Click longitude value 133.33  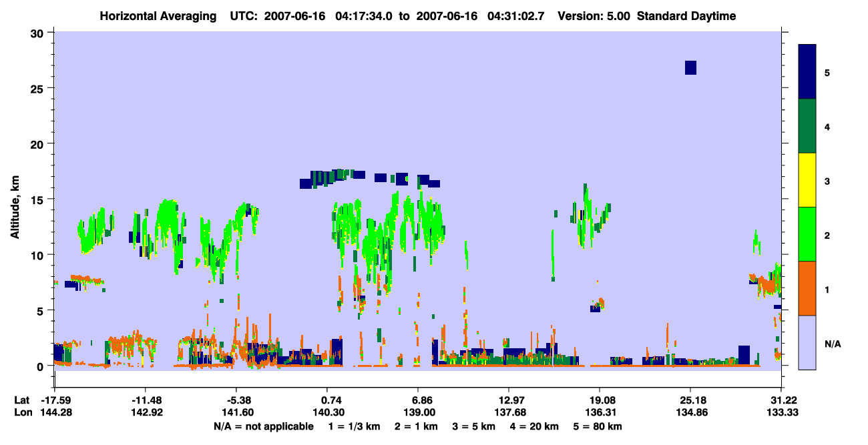(x=782, y=412)
